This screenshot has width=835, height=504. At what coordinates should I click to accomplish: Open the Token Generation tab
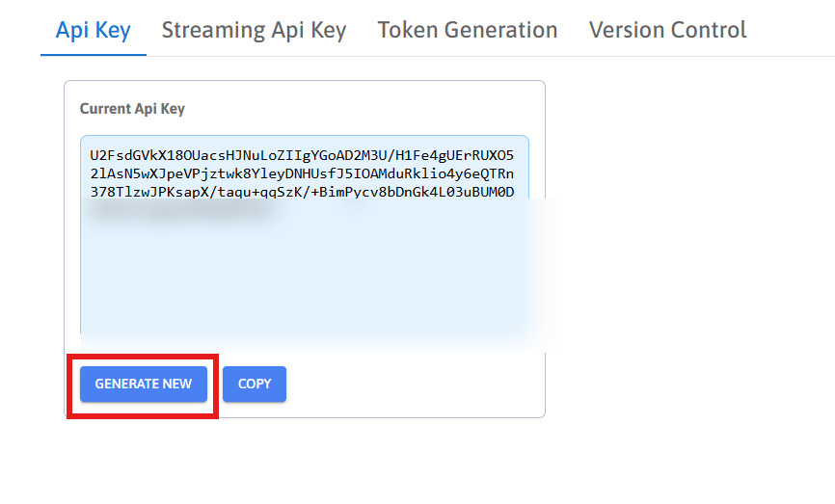pos(468,30)
